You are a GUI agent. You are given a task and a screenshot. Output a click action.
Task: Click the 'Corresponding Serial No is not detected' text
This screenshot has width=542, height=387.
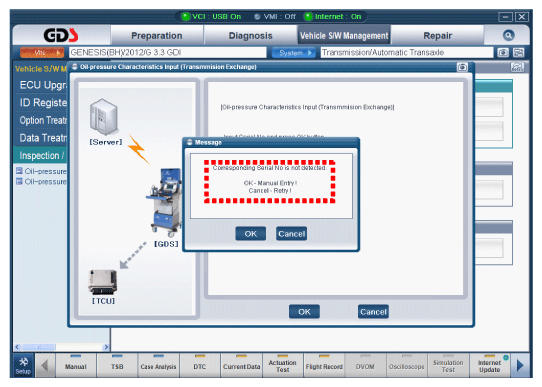[269, 168]
